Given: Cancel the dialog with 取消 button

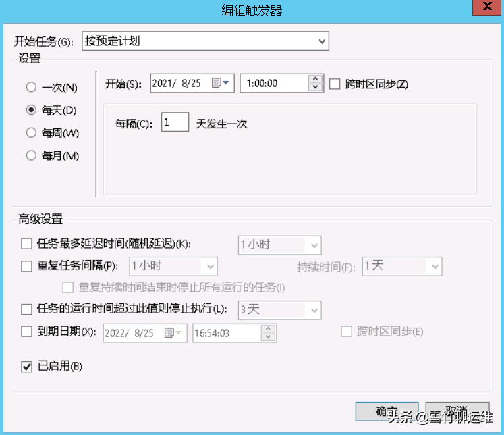Looking at the screenshot, I should [x=457, y=411].
